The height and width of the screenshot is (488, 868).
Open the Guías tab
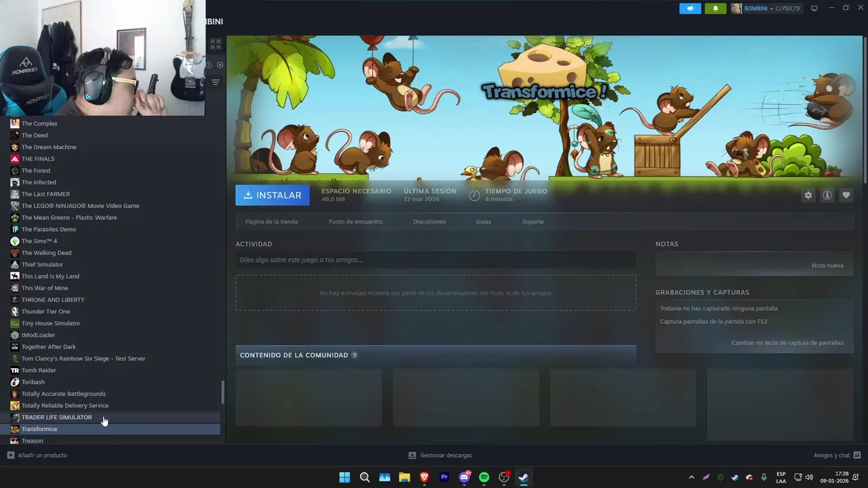484,222
